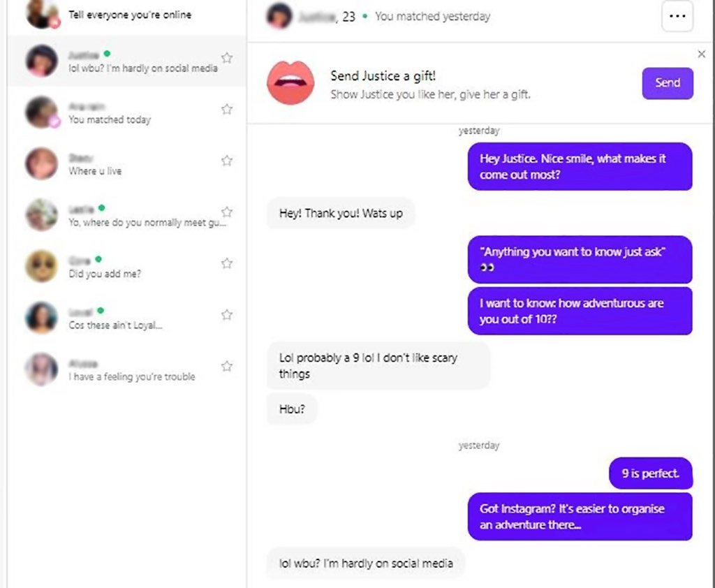Star the "Yo, where do you normally meet" chat
715x588 pixels.
click(226, 212)
